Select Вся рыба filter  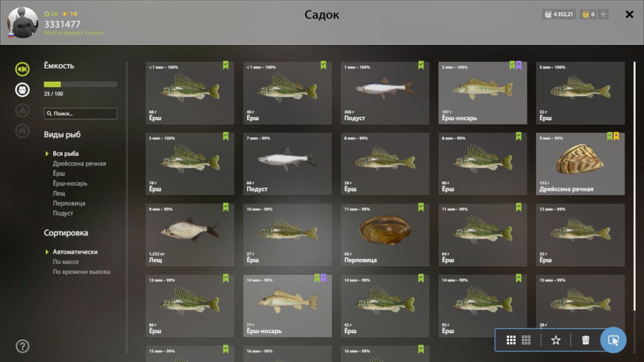click(66, 154)
